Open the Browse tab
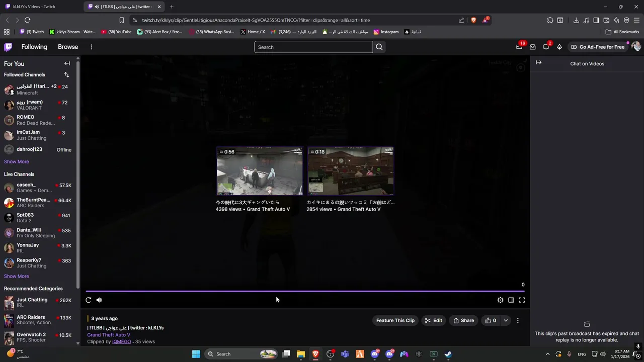Screen dimensions: 644x362 pyautogui.click(x=68, y=47)
